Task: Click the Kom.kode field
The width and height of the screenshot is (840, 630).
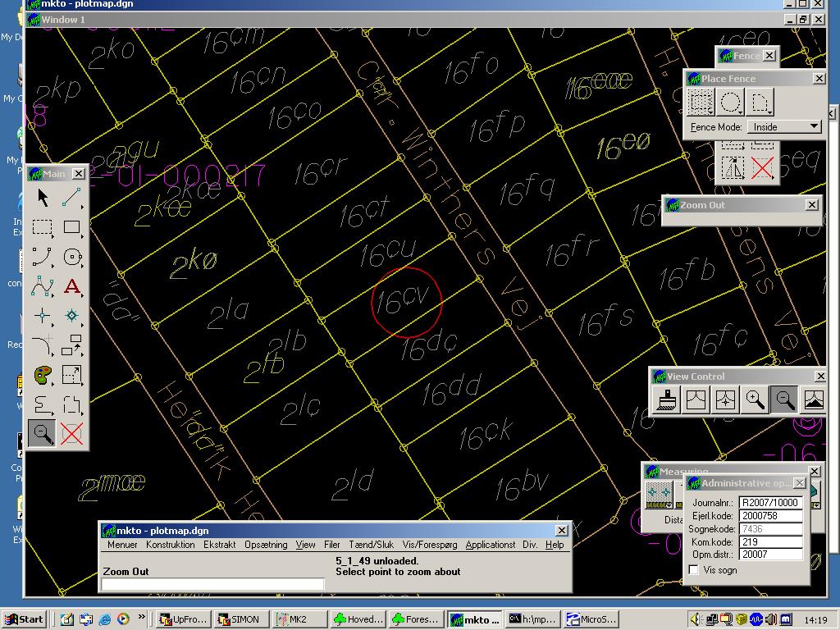Action: point(770,541)
